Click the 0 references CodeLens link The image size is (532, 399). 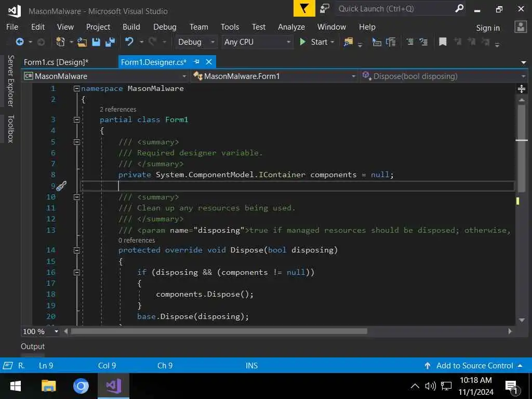click(137, 240)
